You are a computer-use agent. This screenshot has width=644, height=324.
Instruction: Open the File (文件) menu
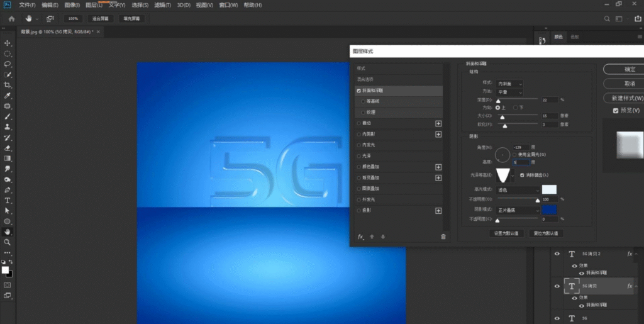pos(27,5)
